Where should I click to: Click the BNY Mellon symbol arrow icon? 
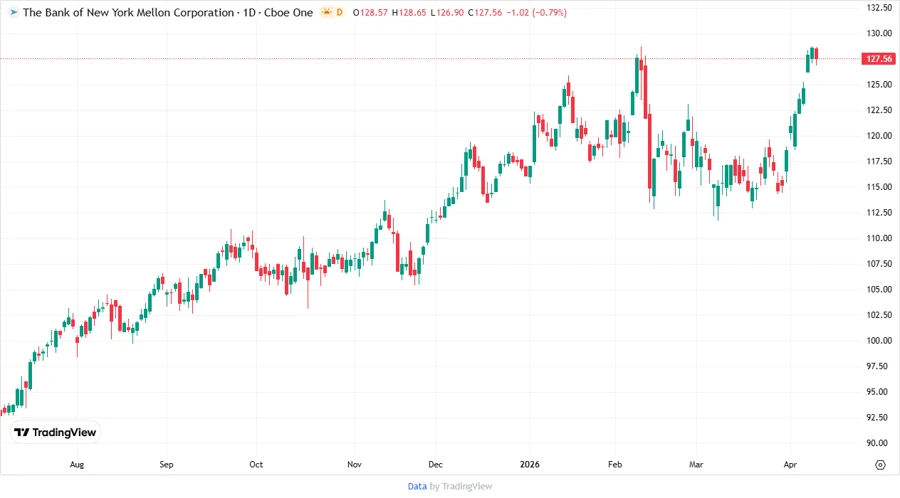pos(13,12)
